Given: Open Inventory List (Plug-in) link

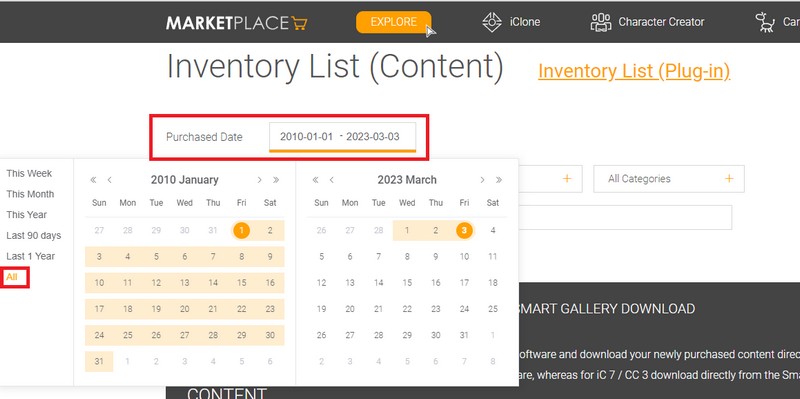Looking at the screenshot, I should [x=634, y=71].
